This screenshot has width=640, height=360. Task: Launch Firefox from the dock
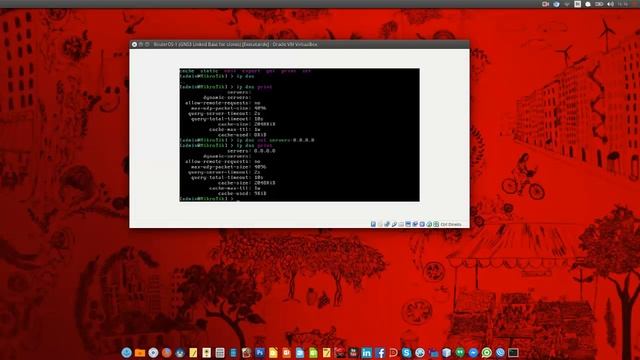167,353
